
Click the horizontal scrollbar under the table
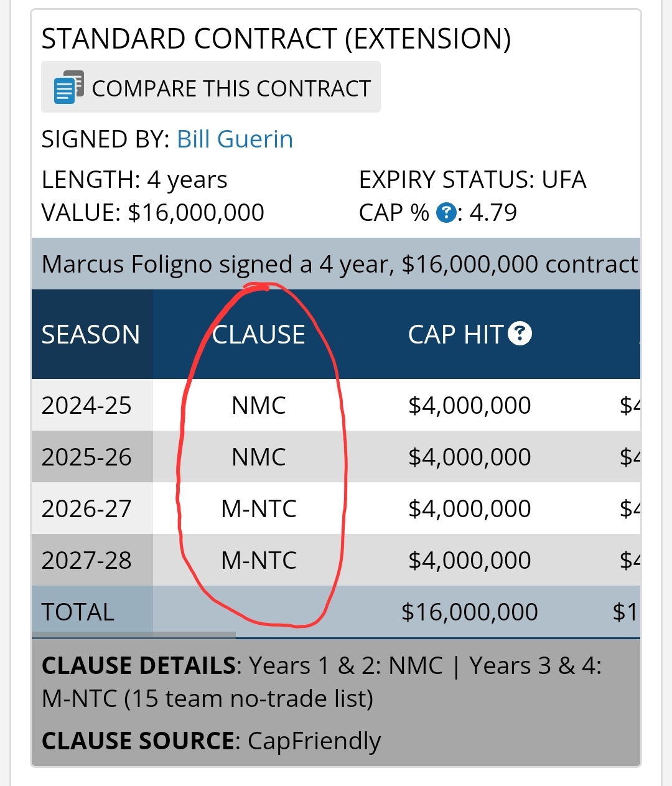pos(134,635)
